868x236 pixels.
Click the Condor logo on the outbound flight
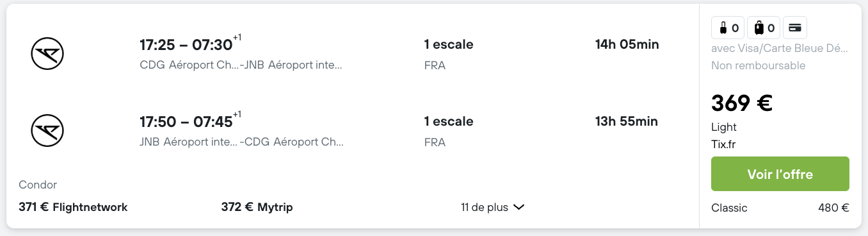[x=48, y=54]
